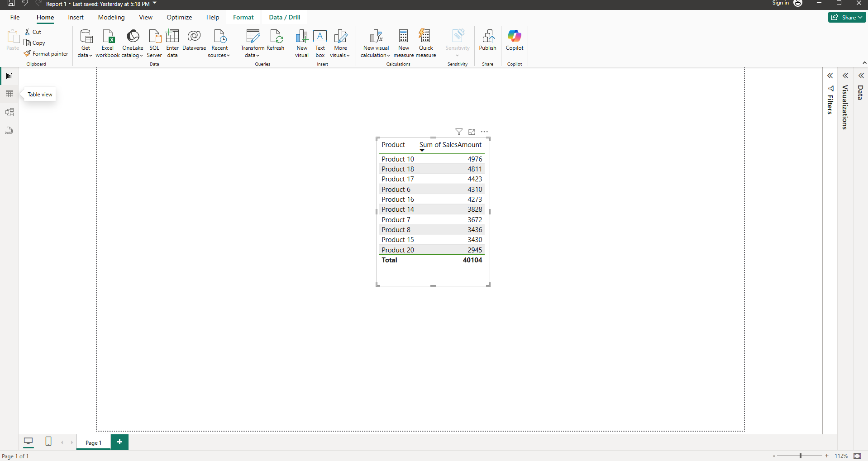The image size is (868, 461).
Task: Open the Data / Drill tab
Action: 284,17
